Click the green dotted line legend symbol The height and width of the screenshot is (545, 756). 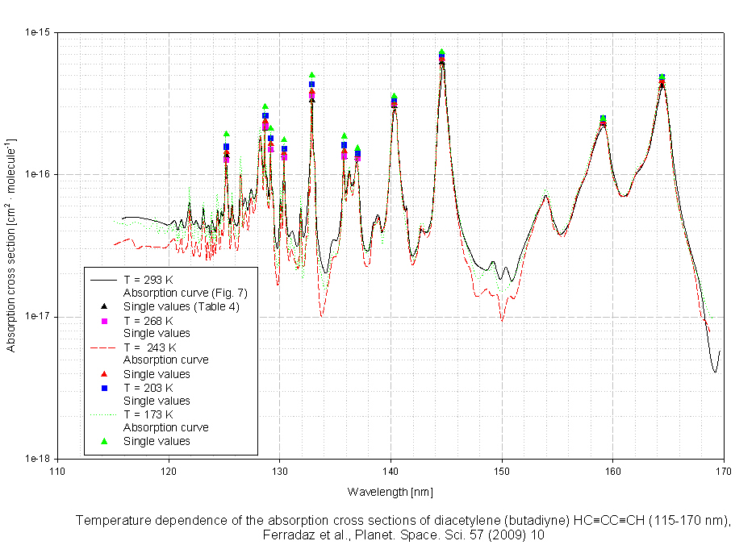104,414
